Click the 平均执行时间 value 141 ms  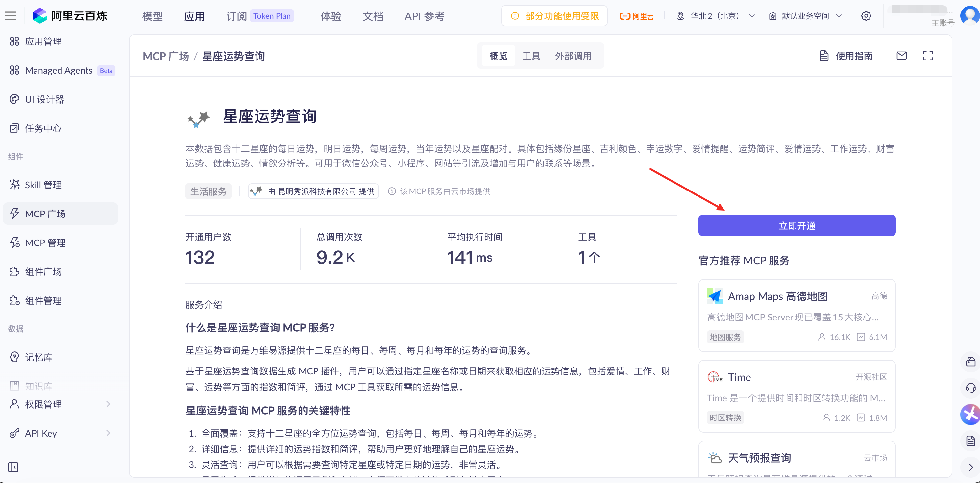(470, 257)
